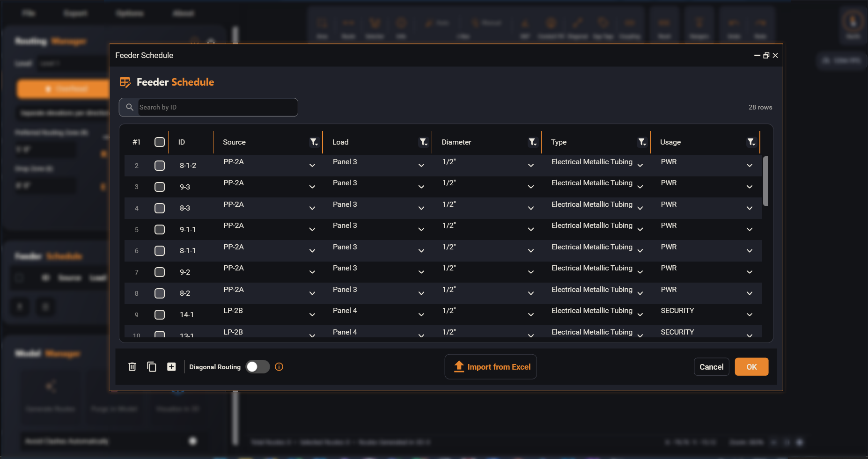Select the checkbox for row 8-2
Viewport: 868px width, 459px height.
pos(160,293)
